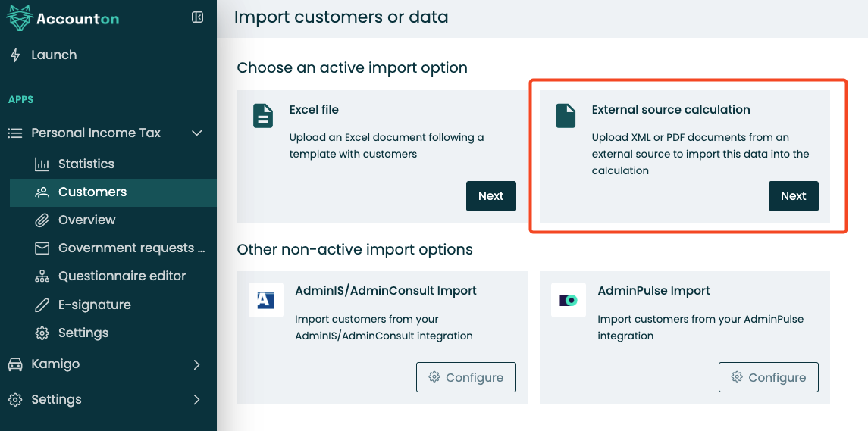Click the AdminIS/AdminConsult logo thumbnail
The image size is (868, 431).
pyautogui.click(x=266, y=300)
